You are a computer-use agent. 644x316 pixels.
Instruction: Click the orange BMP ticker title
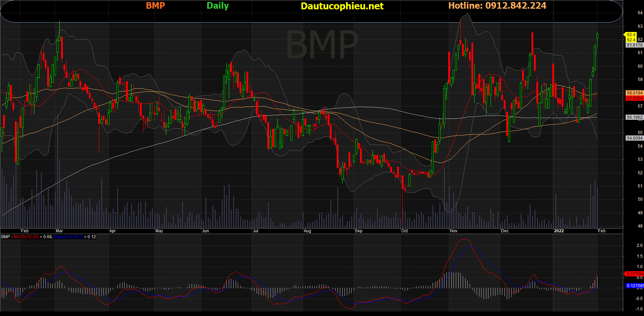tap(155, 6)
